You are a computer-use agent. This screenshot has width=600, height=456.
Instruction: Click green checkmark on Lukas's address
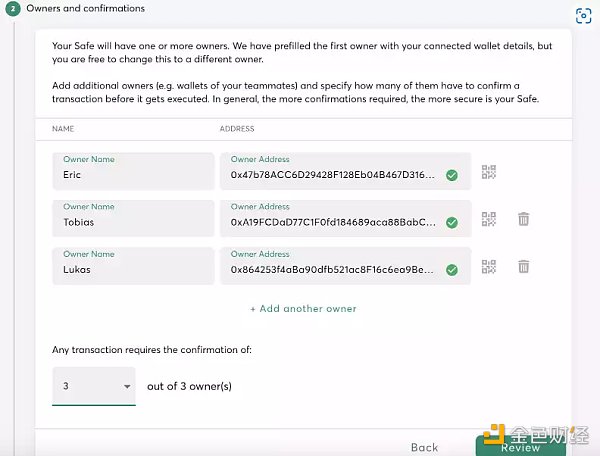[452, 270]
